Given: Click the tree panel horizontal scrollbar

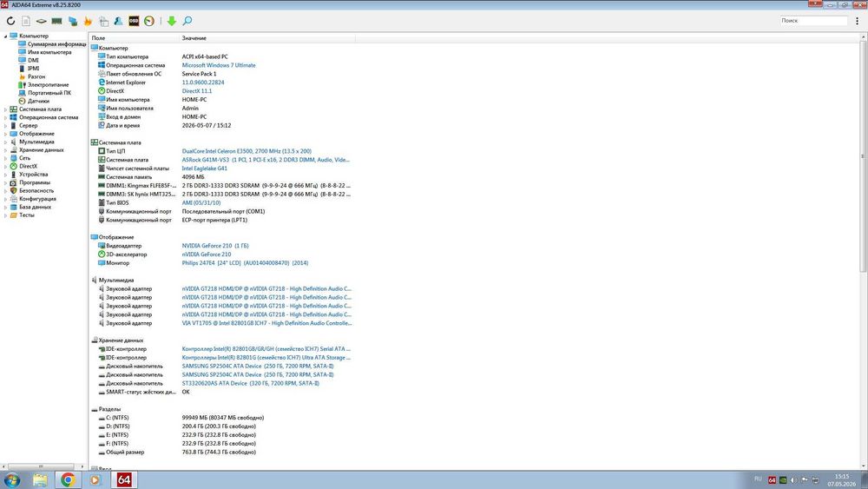Looking at the screenshot, I should pos(41,466).
